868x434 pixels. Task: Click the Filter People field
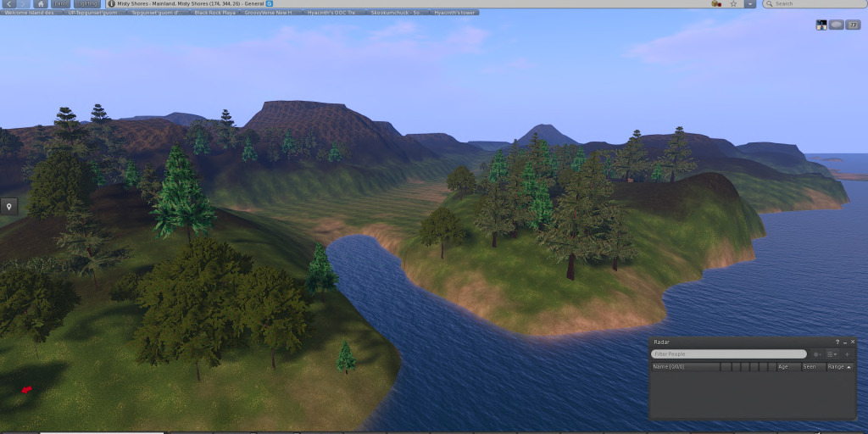(729, 354)
